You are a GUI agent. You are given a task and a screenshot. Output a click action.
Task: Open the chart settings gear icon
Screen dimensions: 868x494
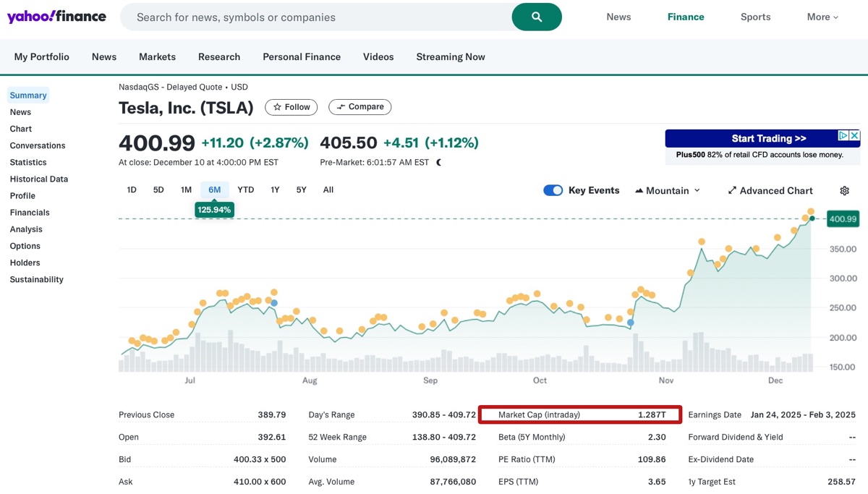[x=844, y=190]
